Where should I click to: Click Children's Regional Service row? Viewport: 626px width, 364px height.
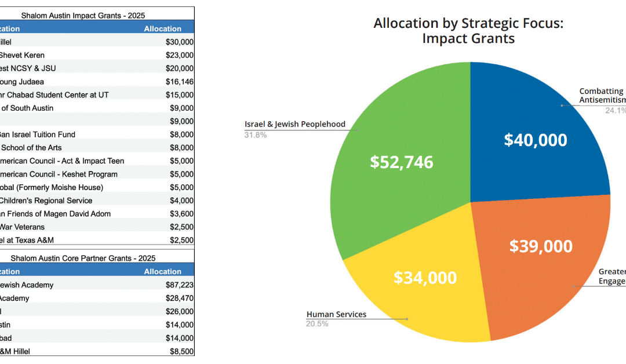pos(97,201)
